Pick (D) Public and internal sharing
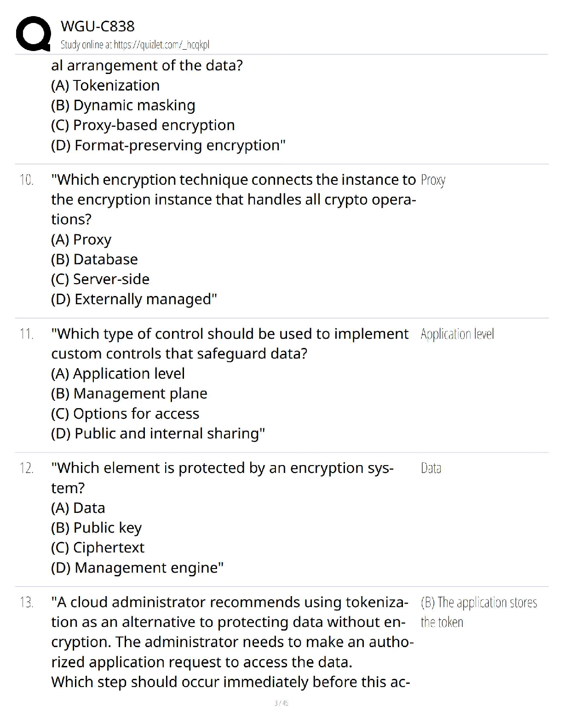Screen dimensions: 563x728 [158, 433]
